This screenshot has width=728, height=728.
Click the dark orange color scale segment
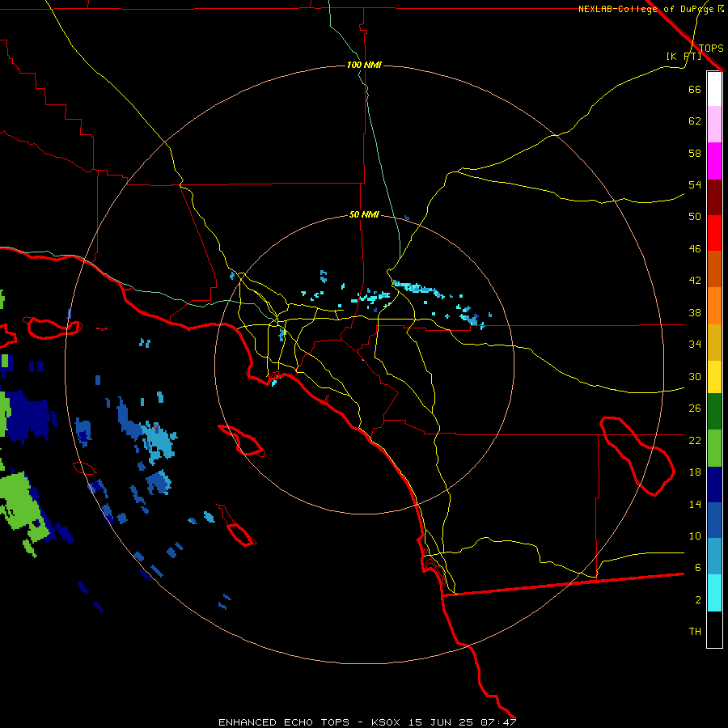pyautogui.click(x=714, y=269)
